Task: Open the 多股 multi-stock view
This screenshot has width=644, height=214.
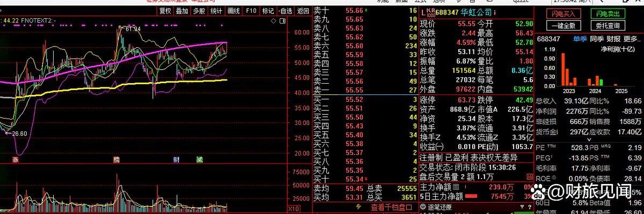Action: click(199, 10)
